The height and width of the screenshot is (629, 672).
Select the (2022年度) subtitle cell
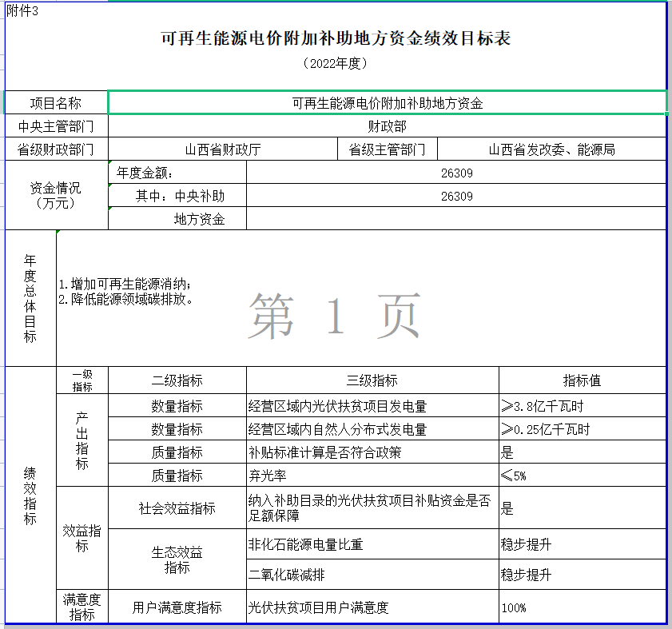[x=336, y=63]
